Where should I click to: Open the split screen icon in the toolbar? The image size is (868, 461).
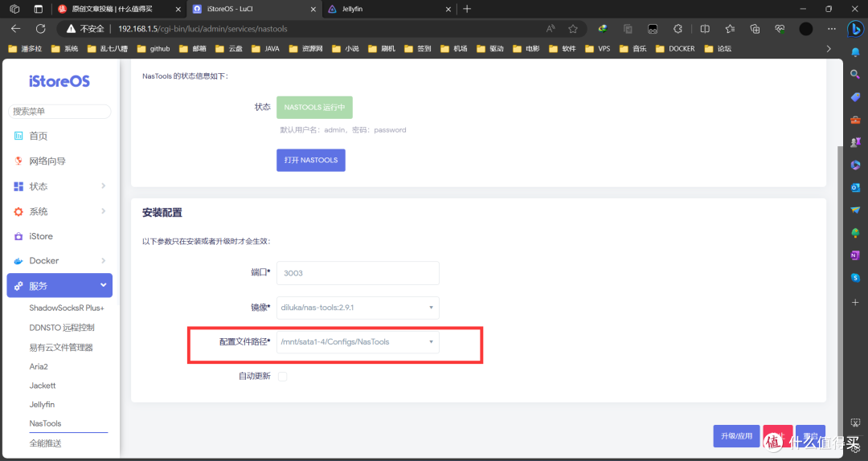point(705,29)
